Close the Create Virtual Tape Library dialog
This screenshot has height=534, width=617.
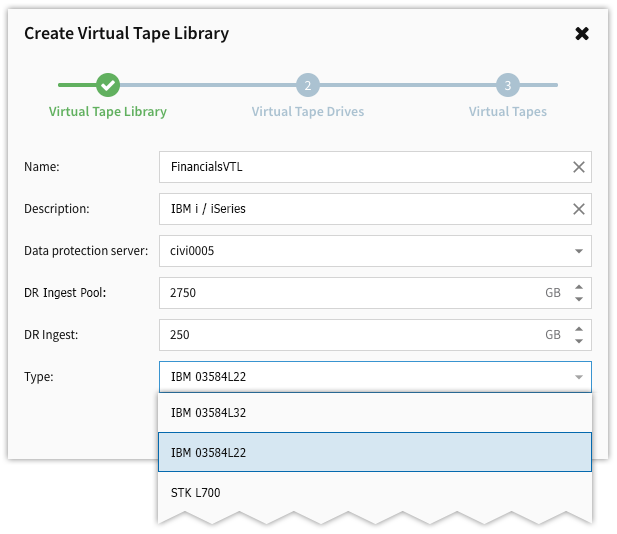pyautogui.click(x=582, y=33)
